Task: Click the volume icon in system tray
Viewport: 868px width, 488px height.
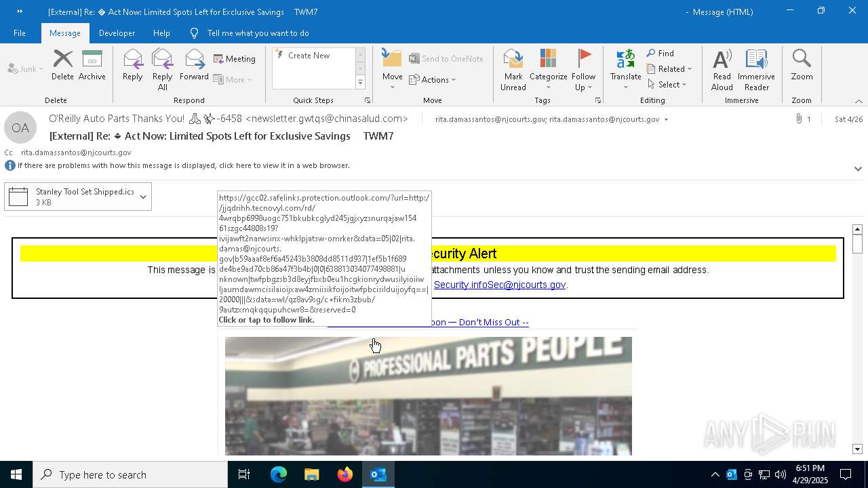Action: click(781, 474)
